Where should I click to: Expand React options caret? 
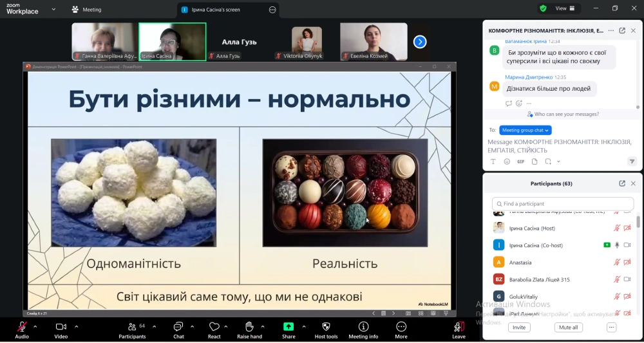pos(225,326)
